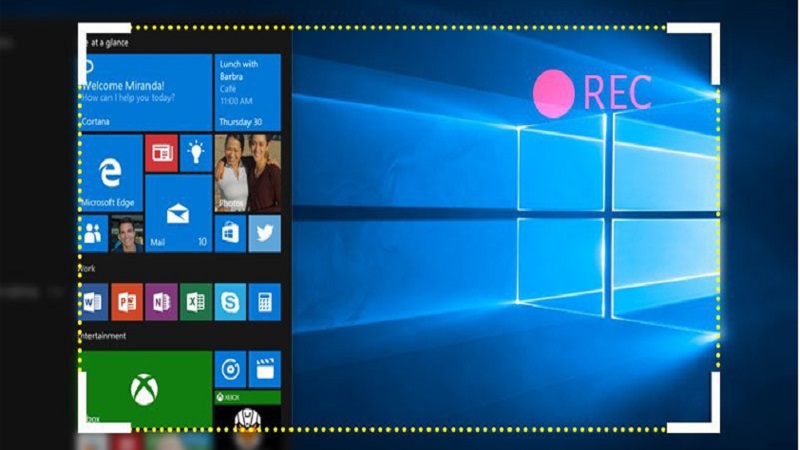The width and height of the screenshot is (800, 450).
Task: Launch Word from the Work group
Action: 93,302
